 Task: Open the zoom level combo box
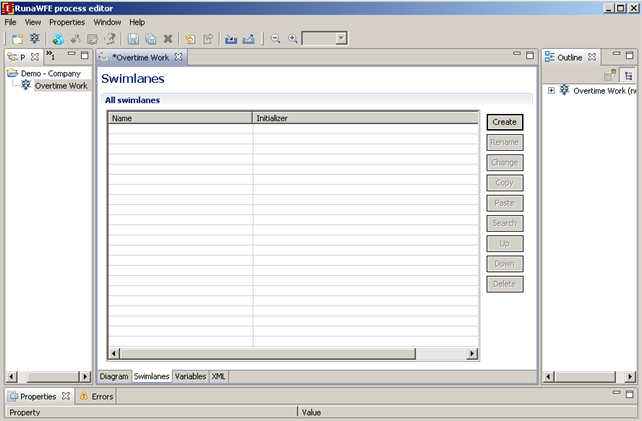(x=341, y=38)
